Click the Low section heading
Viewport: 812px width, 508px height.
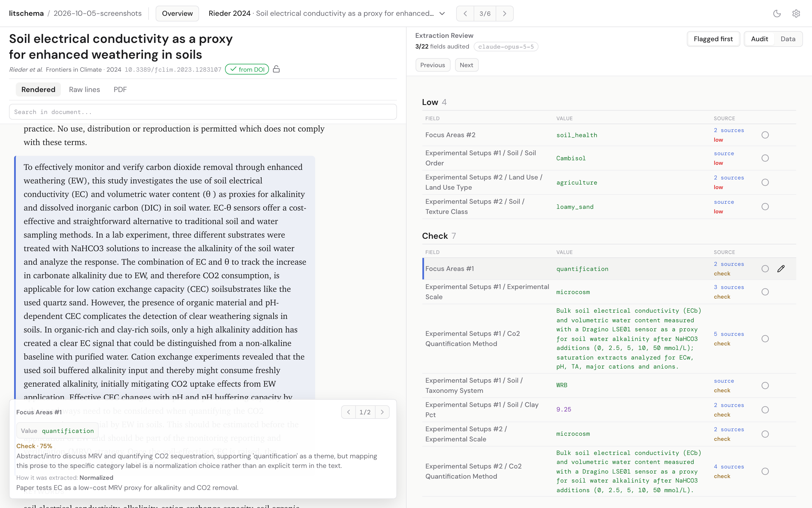pos(430,102)
